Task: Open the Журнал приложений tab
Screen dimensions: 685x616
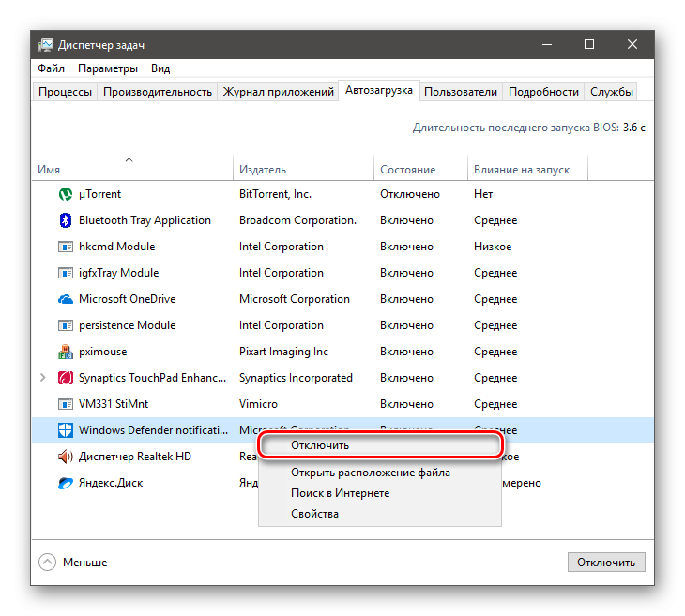Action: point(279,92)
